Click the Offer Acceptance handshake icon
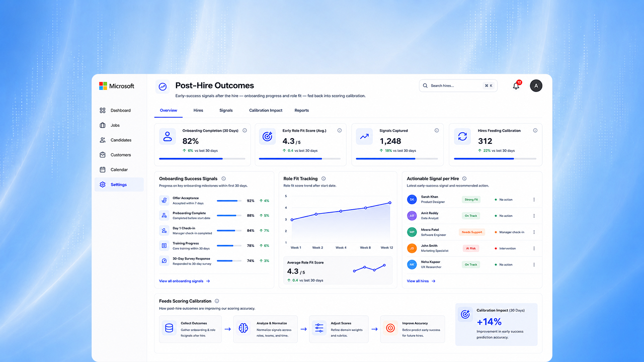644x362 pixels. point(164,200)
